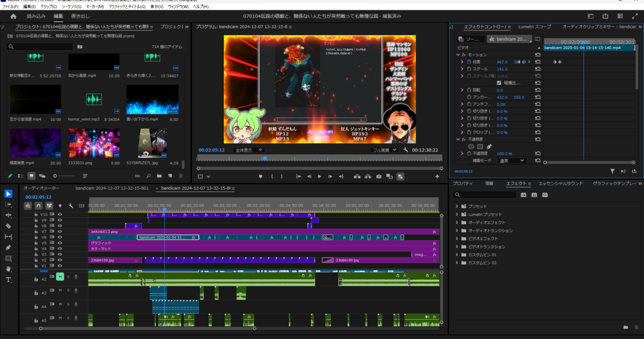This screenshot has width=644, height=339.
Task: Expand the プリセット effects folder
Action: pos(457,206)
